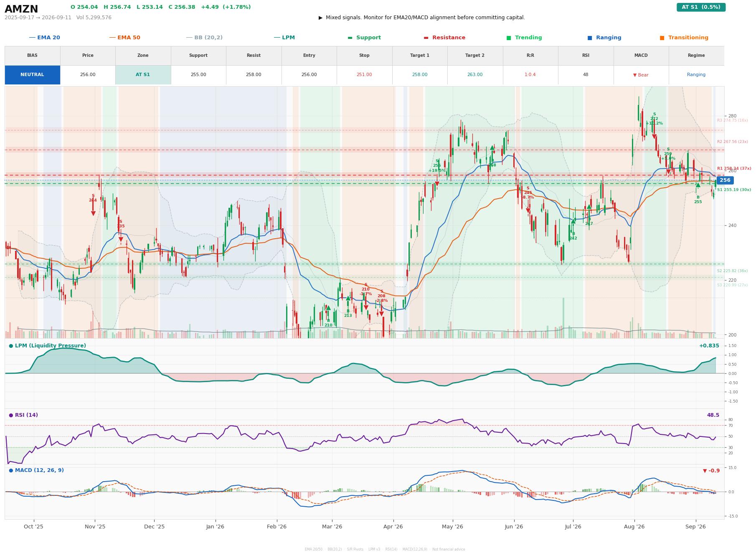756x556 pixels.
Task: Click the RSI (14) panel title
Action: pos(23,415)
